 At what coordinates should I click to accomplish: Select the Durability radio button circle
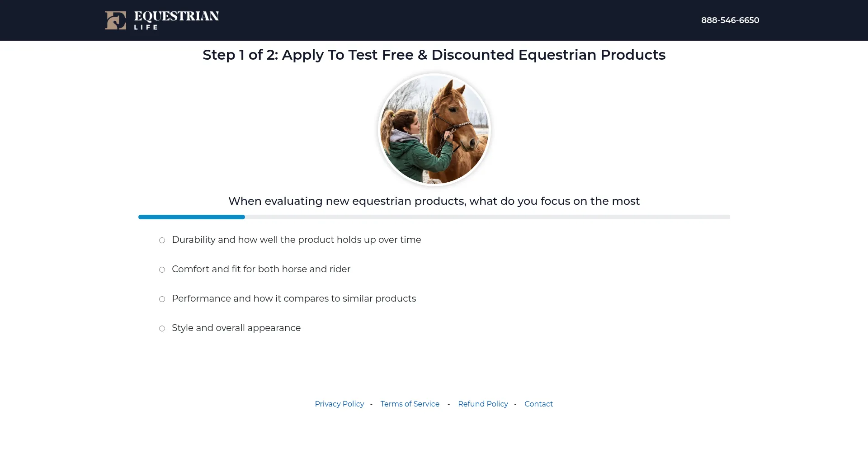162,241
